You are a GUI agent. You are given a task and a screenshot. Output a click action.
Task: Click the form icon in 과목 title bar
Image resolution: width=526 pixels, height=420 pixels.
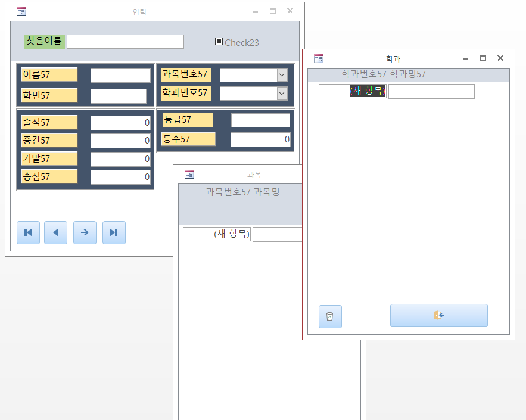[189, 175]
